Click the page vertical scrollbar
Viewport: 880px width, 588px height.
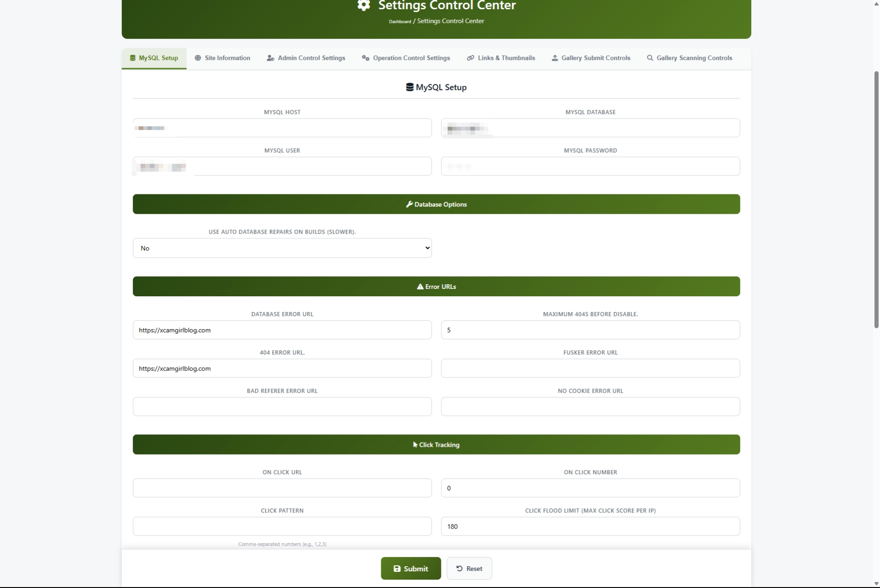click(x=876, y=199)
